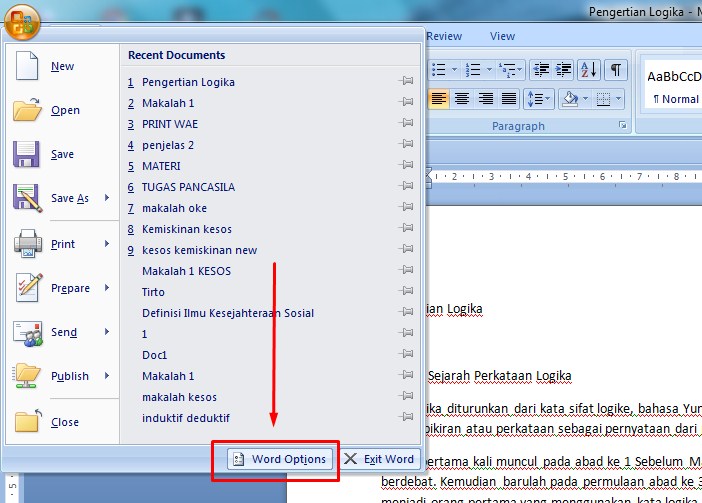702x503 pixels.
Task: Pin makalah oke to recent list
Action: coord(407,207)
